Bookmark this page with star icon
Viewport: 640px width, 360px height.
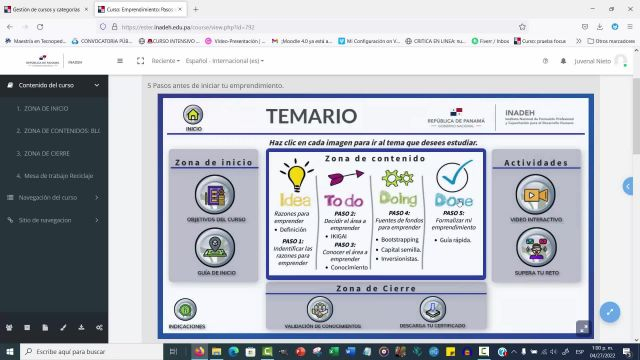click(522, 27)
